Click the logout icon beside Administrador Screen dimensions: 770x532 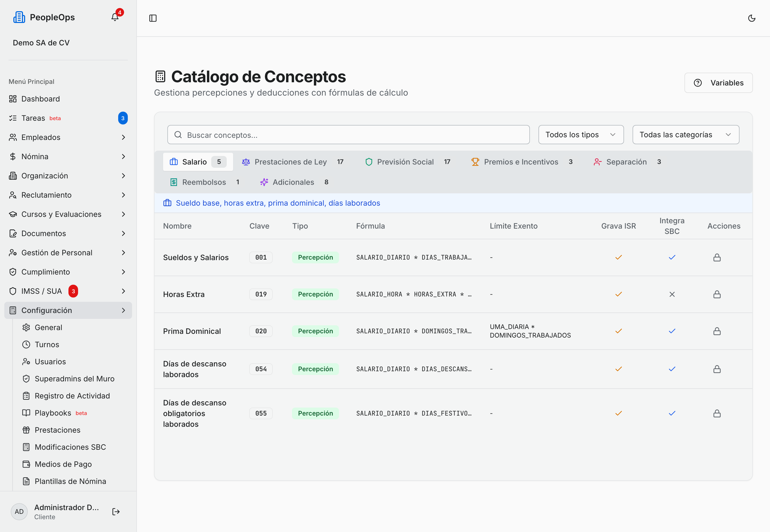(x=116, y=512)
